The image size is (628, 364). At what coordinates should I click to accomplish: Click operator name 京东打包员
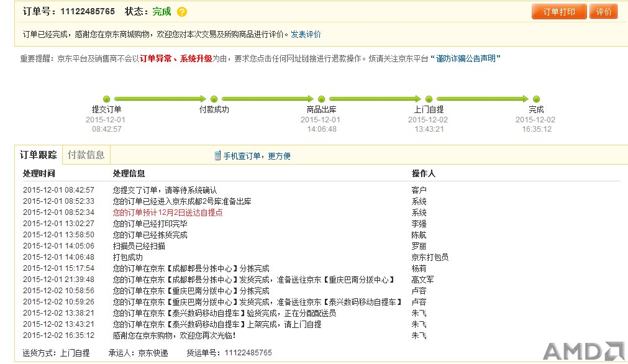430,258
